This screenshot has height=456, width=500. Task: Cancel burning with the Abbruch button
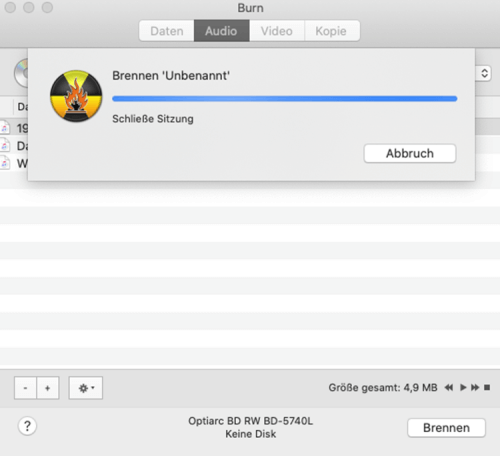click(410, 153)
